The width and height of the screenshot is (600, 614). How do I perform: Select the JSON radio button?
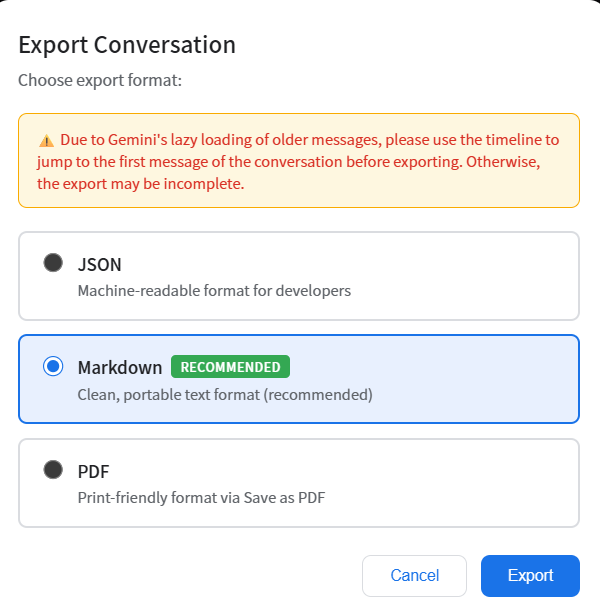pyautogui.click(x=53, y=263)
